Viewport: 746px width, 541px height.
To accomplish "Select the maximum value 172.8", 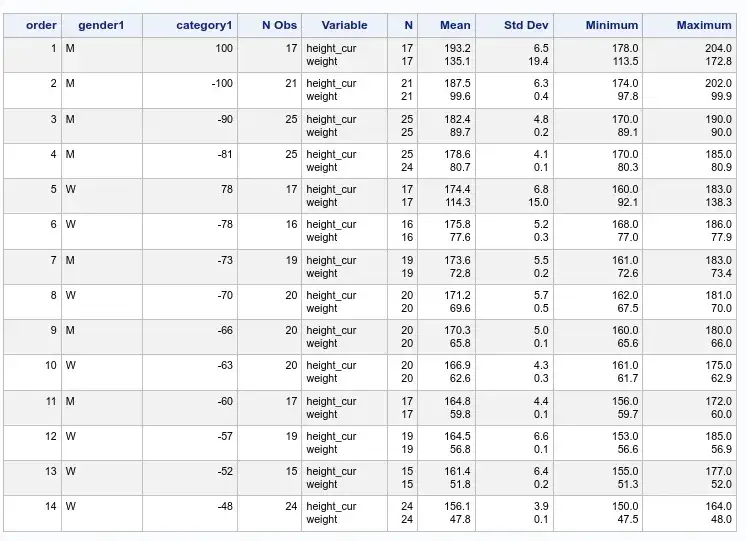I will tap(717, 61).
